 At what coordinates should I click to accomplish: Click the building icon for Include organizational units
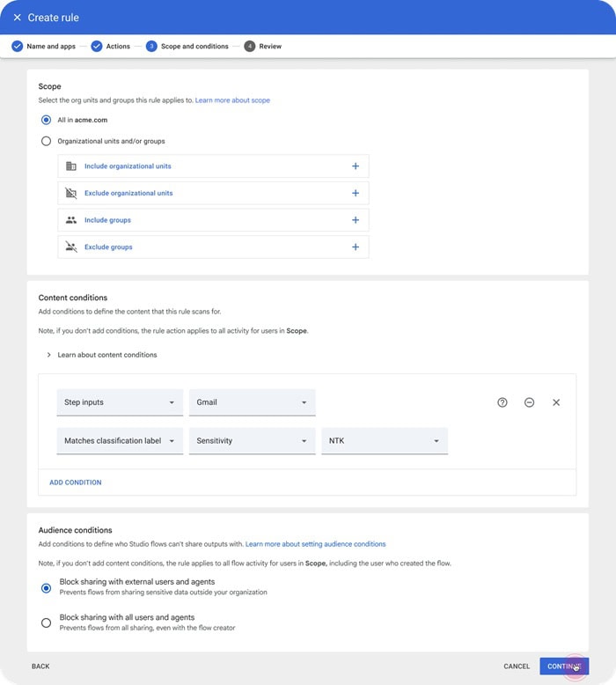pos(70,166)
